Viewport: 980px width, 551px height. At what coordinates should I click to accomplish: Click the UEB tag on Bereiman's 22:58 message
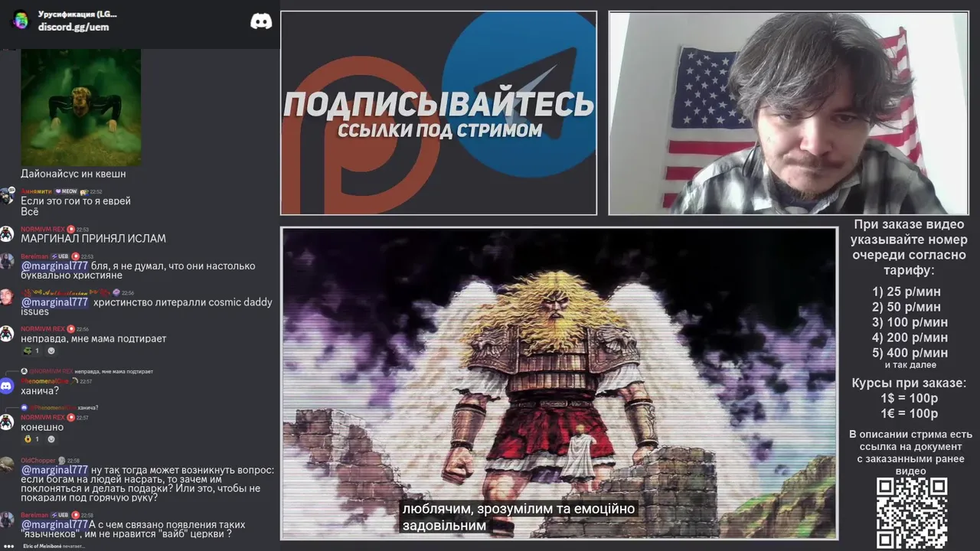click(x=60, y=515)
